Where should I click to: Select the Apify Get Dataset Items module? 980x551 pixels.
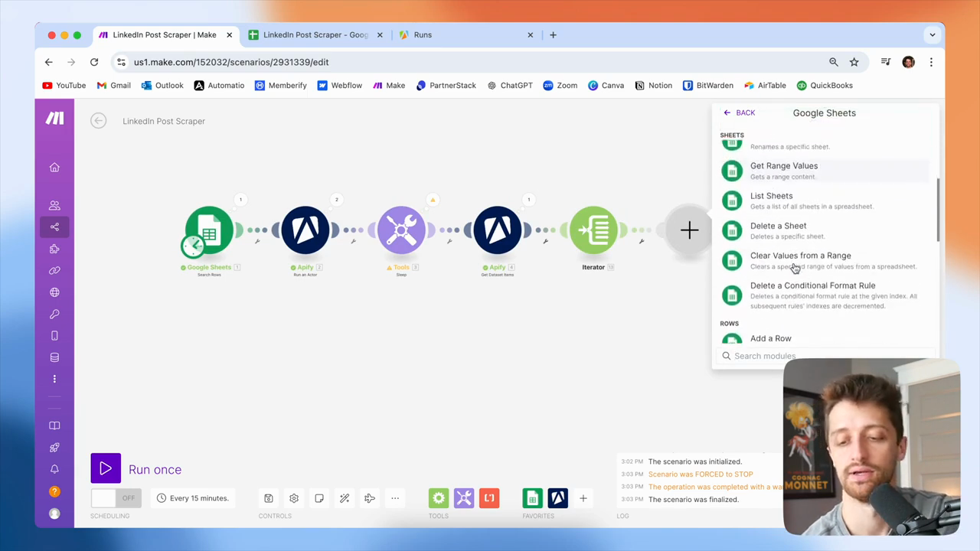[x=498, y=230]
